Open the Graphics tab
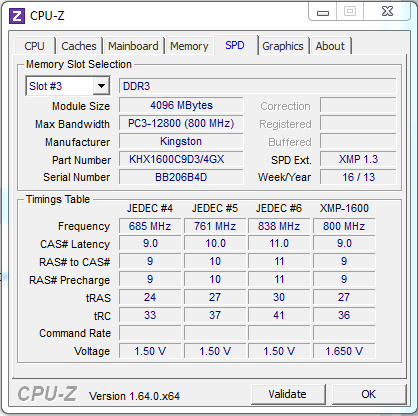Viewport: 418px width, 416px height. (x=283, y=46)
